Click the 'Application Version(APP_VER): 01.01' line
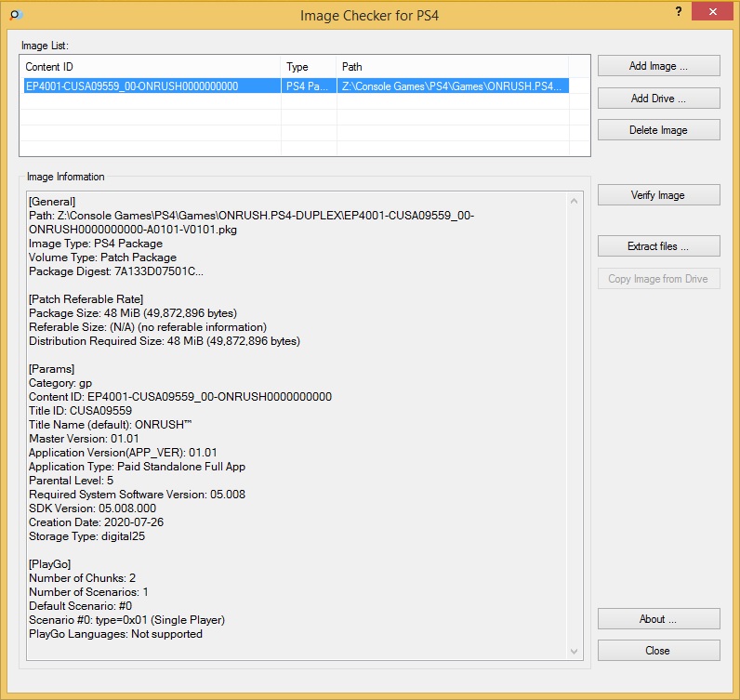 point(123,452)
